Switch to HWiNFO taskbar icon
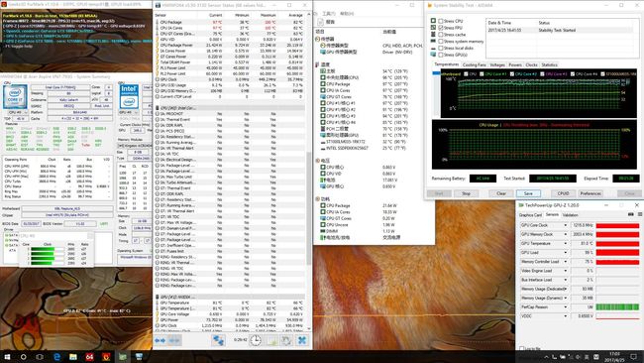The width and height of the screenshot is (644, 363). coord(140,357)
